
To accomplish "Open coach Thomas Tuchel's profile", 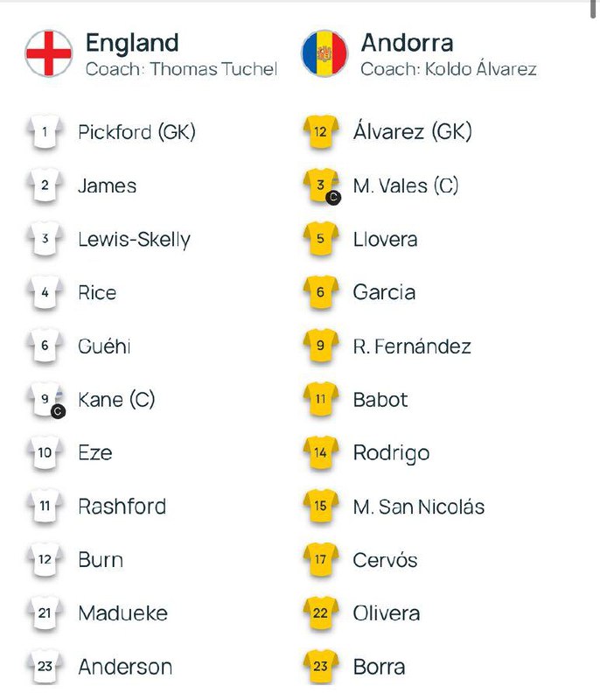I will tap(181, 69).
